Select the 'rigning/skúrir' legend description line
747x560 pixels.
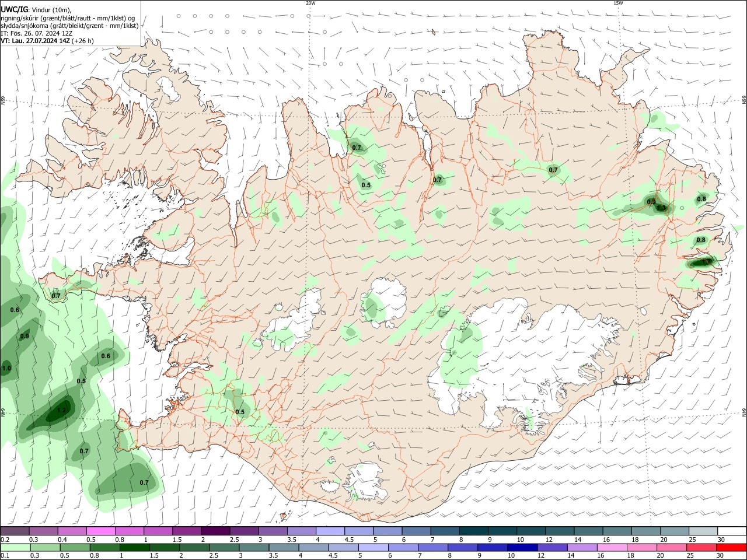tap(68, 17)
